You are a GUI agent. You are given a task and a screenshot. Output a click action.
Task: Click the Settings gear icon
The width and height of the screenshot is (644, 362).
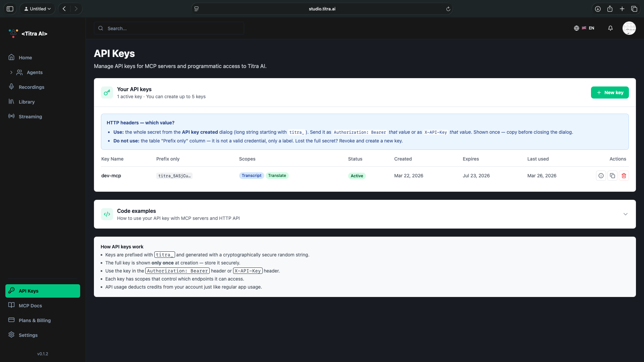11,335
